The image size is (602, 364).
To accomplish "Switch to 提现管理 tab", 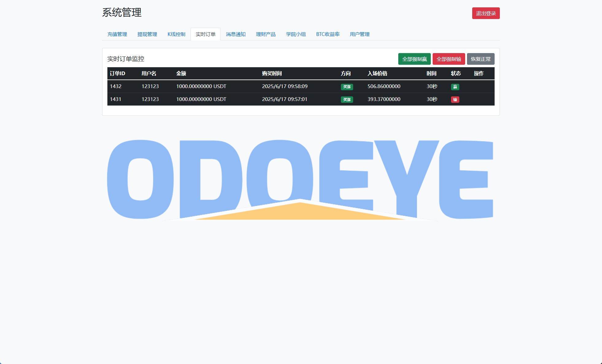I will pyautogui.click(x=147, y=34).
